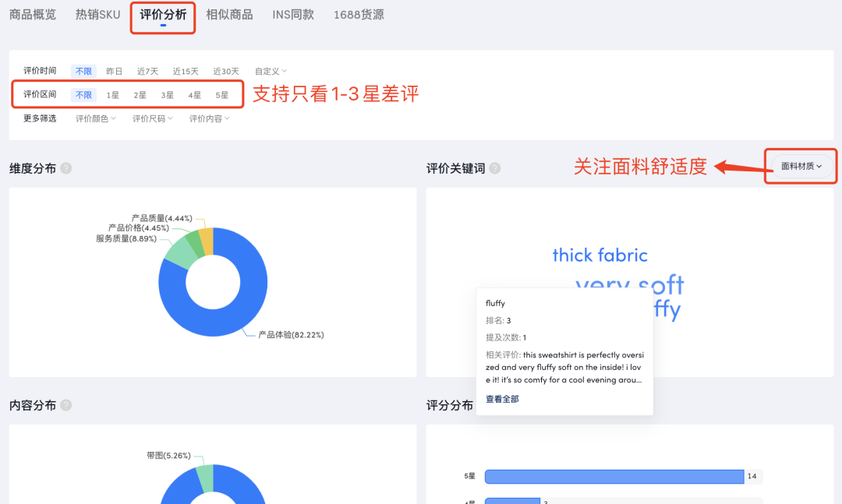Click the help icon beside 维度分布

66,168
